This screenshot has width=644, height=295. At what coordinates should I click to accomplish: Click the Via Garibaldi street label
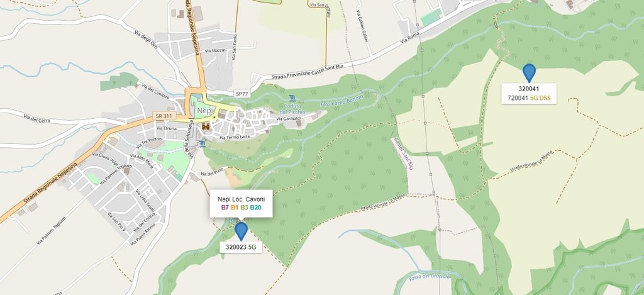tap(289, 119)
